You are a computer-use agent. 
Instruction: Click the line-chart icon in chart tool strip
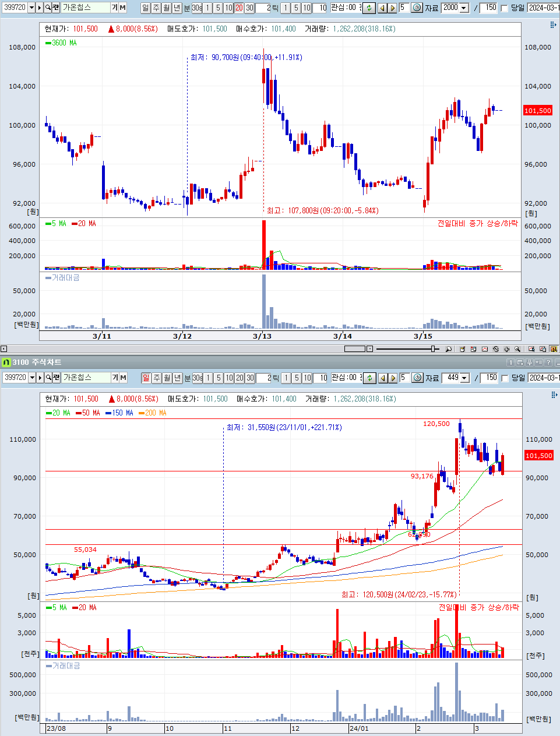[484, 349]
